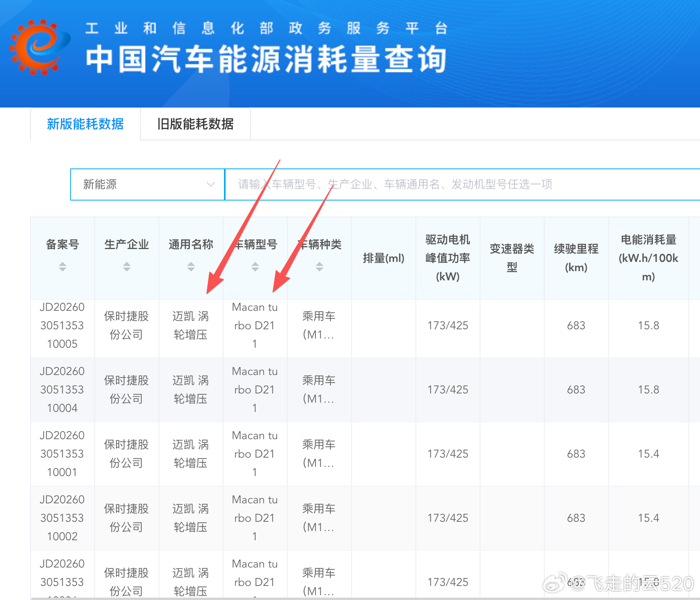Click 保时捷股份公司 in the 10002 row
This screenshot has width=700, height=600.
126,518
